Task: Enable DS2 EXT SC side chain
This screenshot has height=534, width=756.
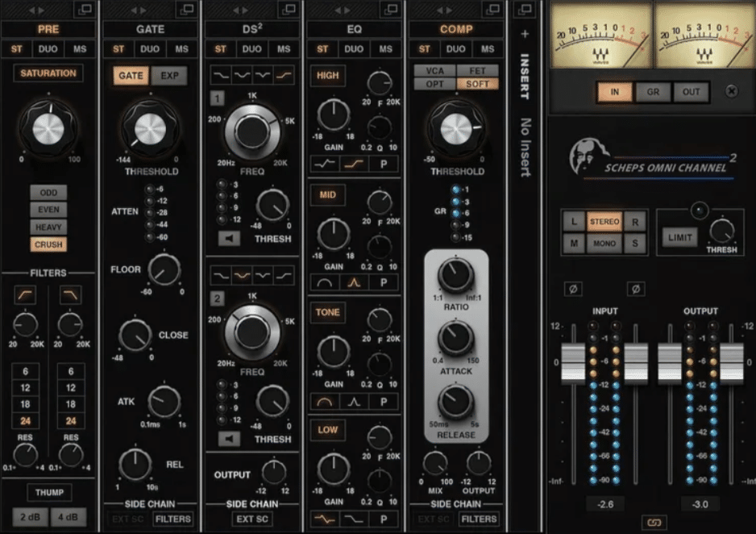Action: coord(251,519)
